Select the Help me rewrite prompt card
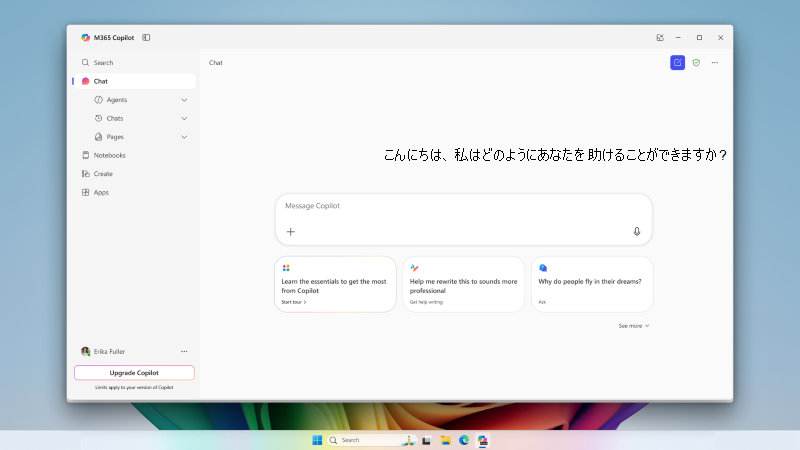The height and width of the screenshot is (450, 800). pyautogui.click(x=463, y=284)
